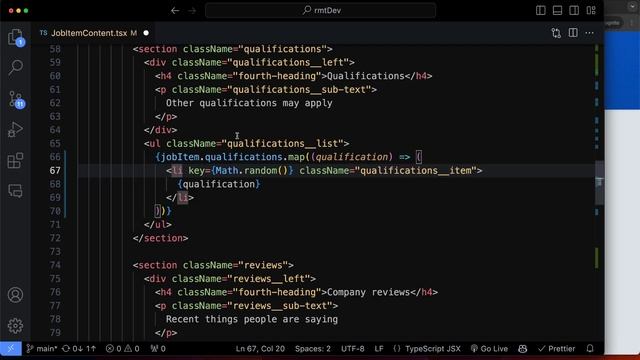Click the ports forwarded 0 indicator
The image size is (640, 360).
(x=158, y=349)
